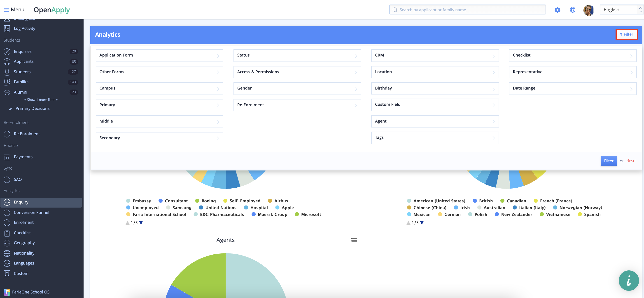Screen dimensions: 644x298
Task: Click the Enrolment analytics icon
Action: pos(7,223)
